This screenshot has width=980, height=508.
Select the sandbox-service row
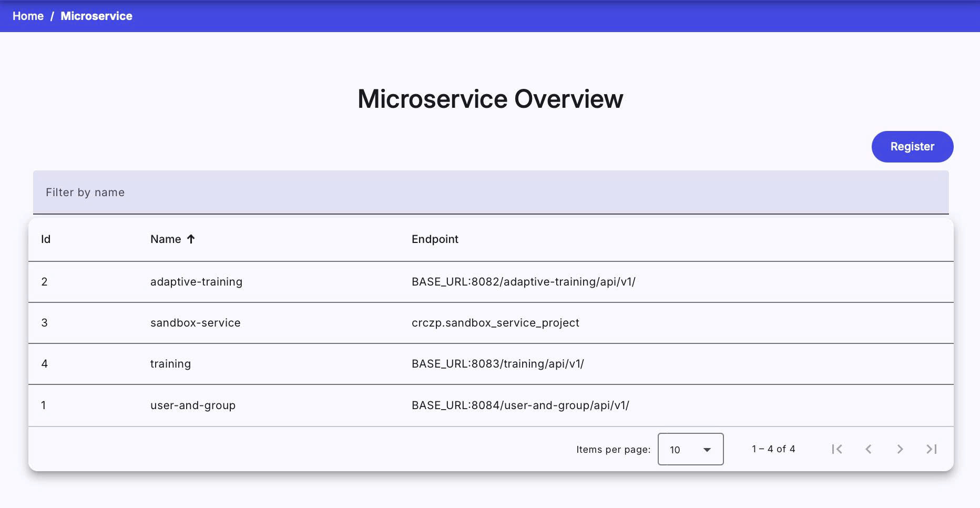pos(195,323)
